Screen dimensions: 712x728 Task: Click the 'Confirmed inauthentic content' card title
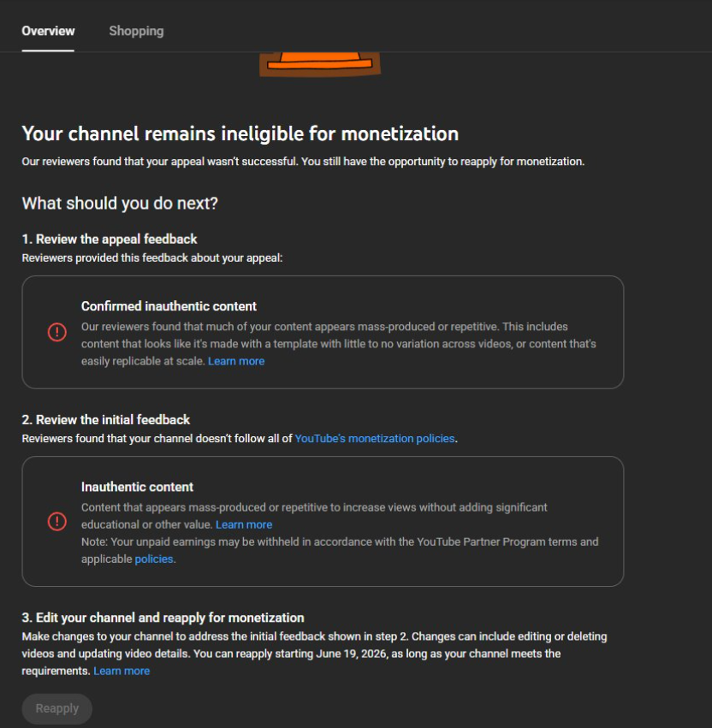169,306
